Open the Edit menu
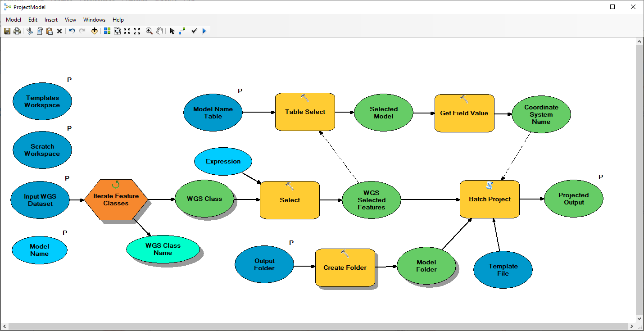644x331 pixels. coord(33,20)
